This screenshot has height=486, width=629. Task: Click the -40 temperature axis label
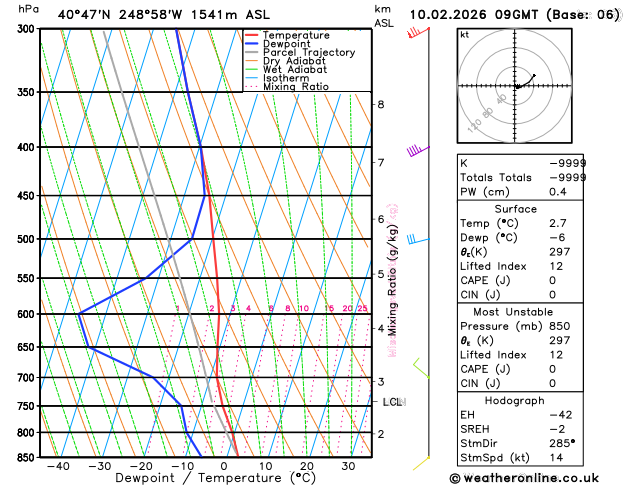coord(58,466)
